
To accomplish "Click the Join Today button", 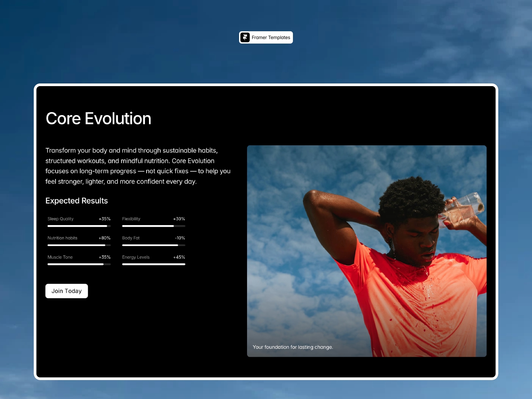I will click(x=66, y=291).
